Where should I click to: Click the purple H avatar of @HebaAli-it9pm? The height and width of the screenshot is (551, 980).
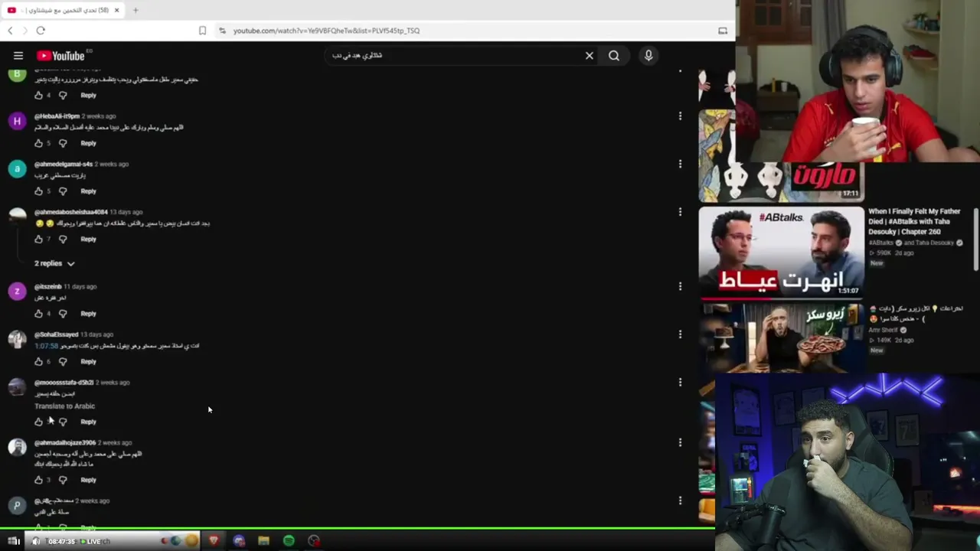coord(17,122)
